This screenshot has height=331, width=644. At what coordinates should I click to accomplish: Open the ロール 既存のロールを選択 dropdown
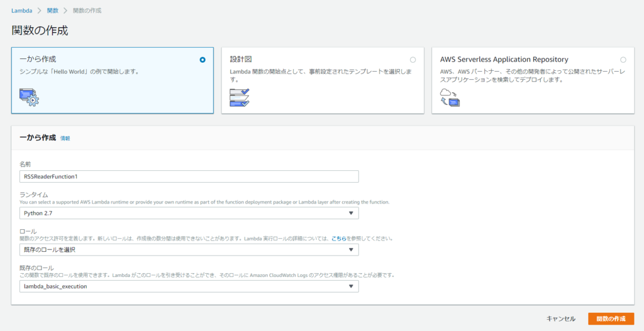tap(189, 250)
